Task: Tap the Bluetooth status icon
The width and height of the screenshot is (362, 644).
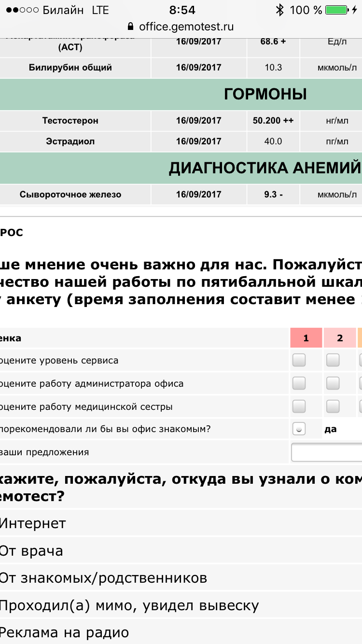Action: [279, 10]
